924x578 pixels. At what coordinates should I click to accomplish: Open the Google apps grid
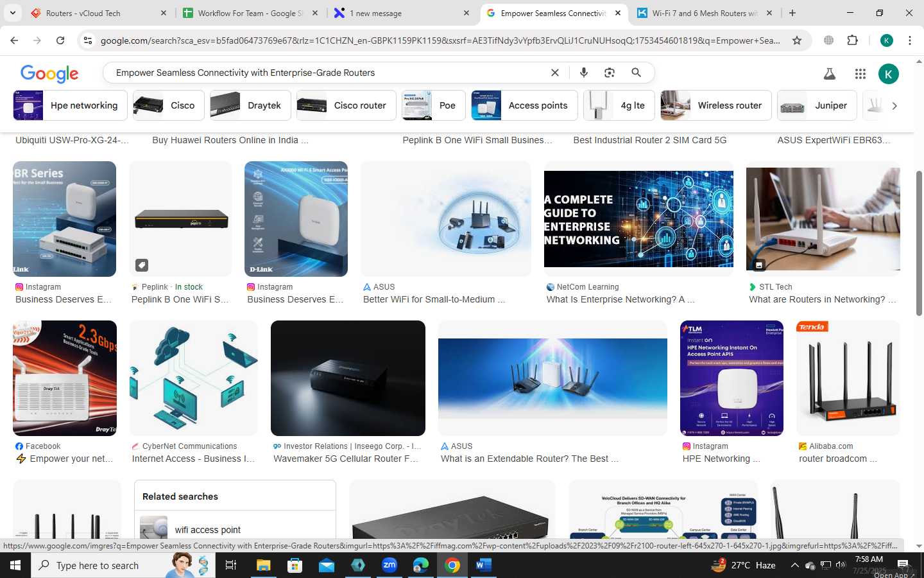860,74
